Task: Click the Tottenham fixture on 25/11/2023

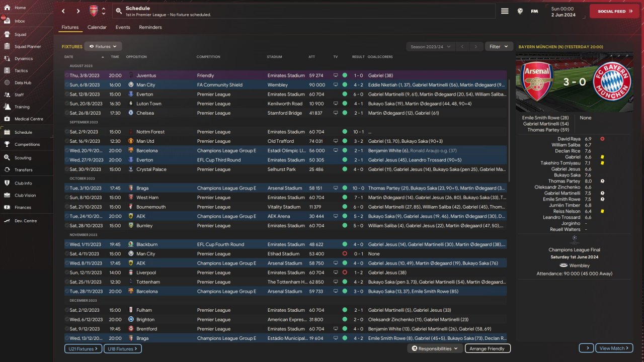Action: coord(285,282)
